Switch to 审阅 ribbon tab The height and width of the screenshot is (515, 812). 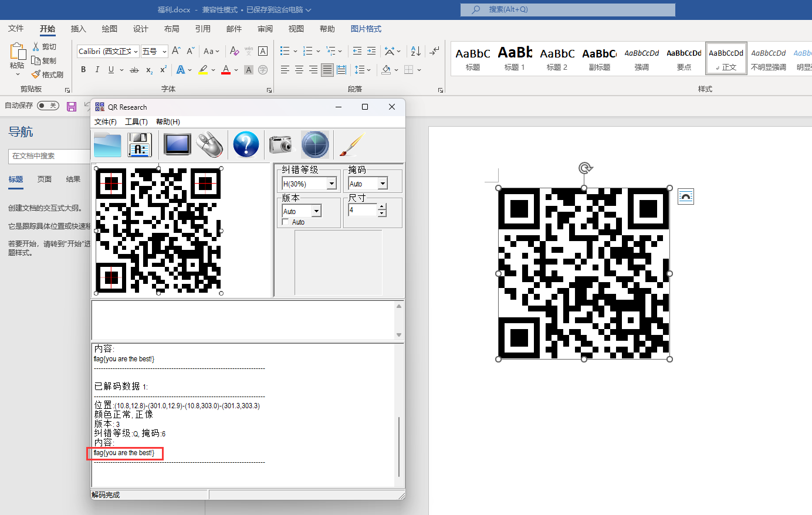[x=265, y=29]
